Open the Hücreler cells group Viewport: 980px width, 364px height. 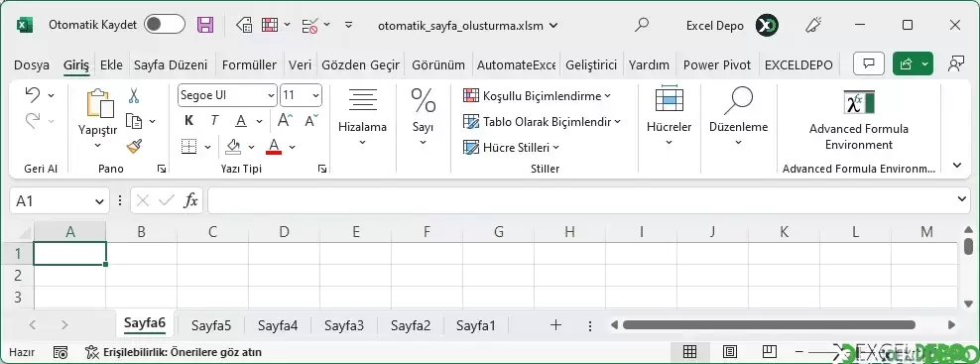tap(669, 117)
